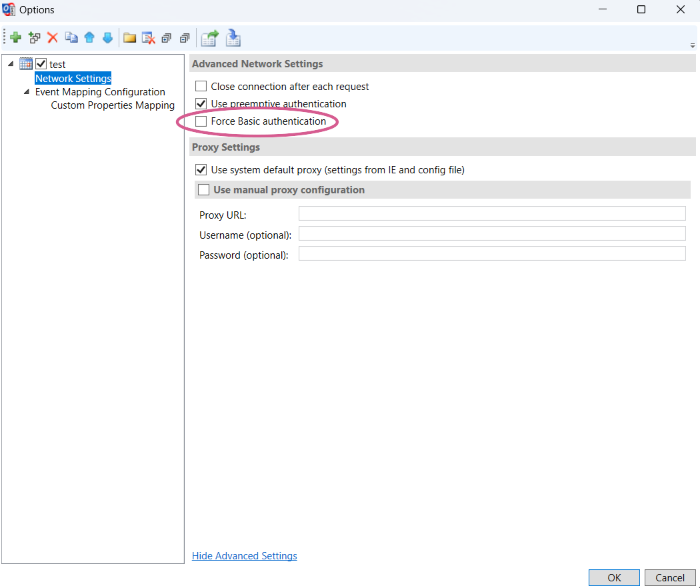Uncheck Use preemptive authentication

(201, 104)
